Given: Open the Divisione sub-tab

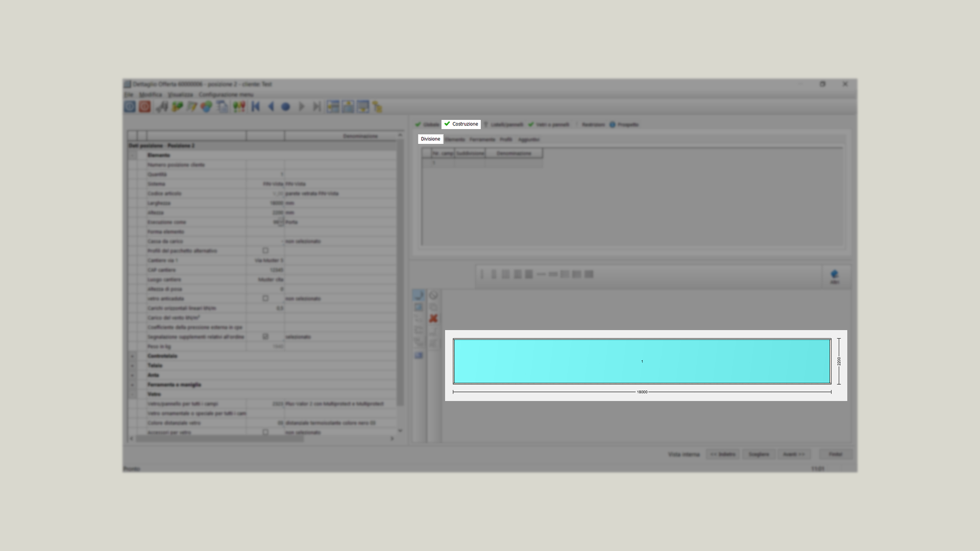Looking at the screenshot, I should pyautogui.click(x=430, y=139).
